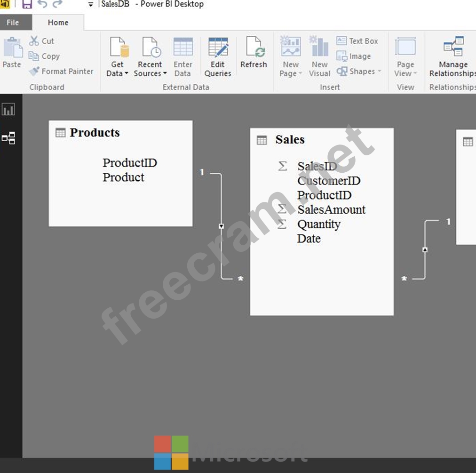Click the Paste clipboard icon
The width and height of the screenshot is (476, 473).
pos(12,48)
